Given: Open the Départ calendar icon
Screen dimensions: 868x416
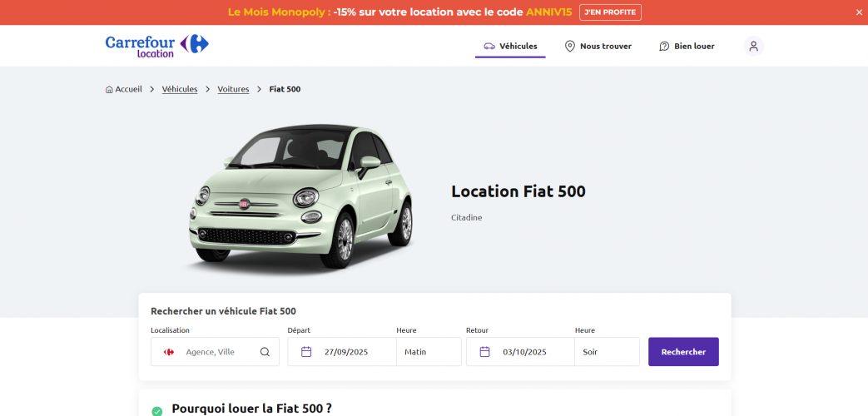Looking at the screenshot, I should pyautogui.click(x=306, y=352).
